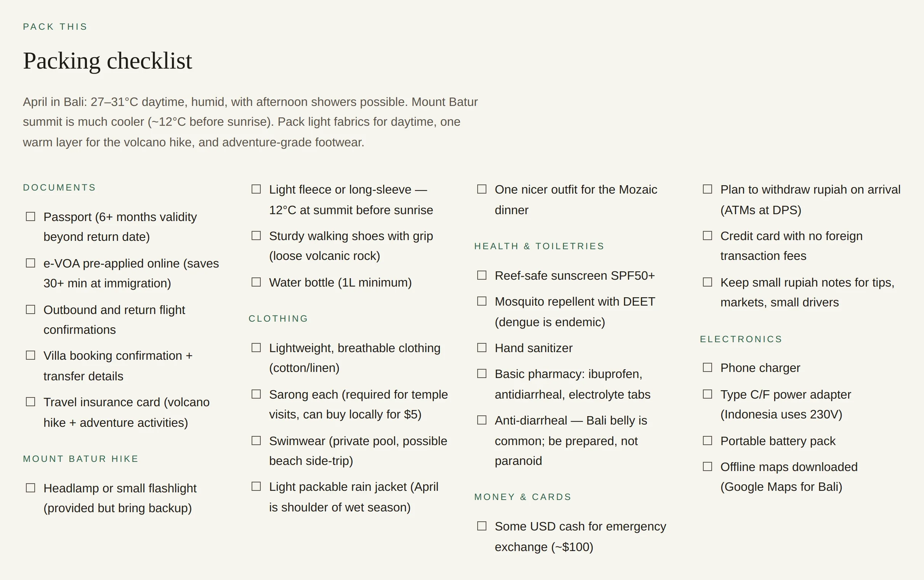
Task: Tick the Water bottle (1L minimum) checkbox
Action: click(x=256, y=282)
